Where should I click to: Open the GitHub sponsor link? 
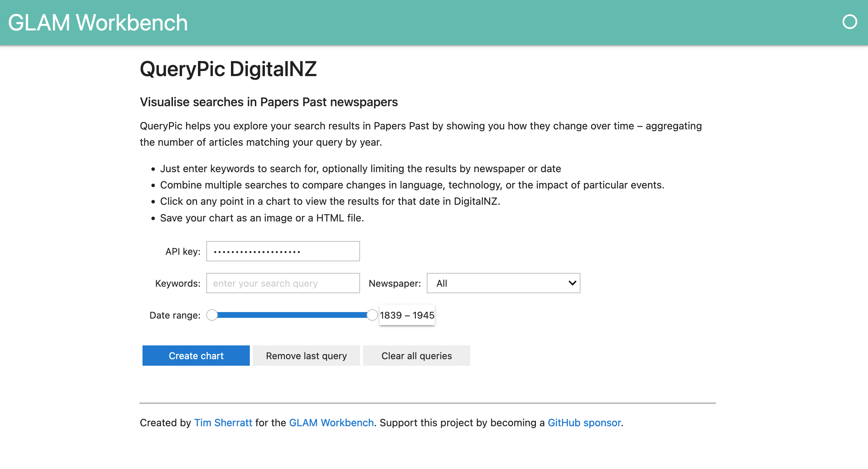pos(584,423)
